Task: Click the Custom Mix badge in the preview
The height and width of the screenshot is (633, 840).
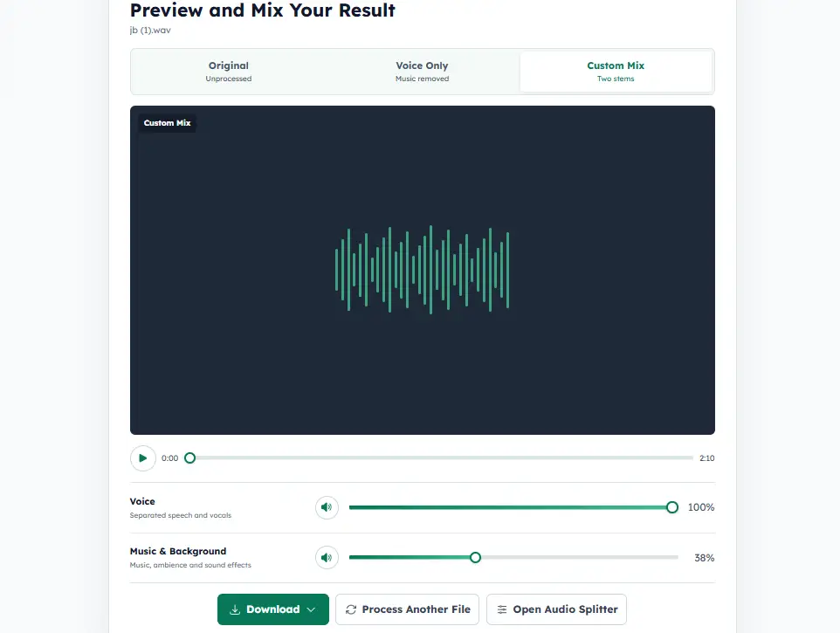Action: click(x=167, y=122)
